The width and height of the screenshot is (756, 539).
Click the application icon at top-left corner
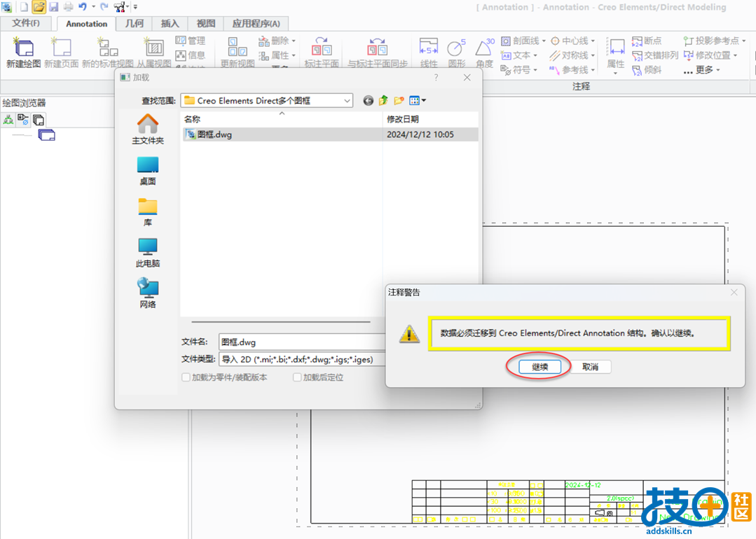(6, 7)
